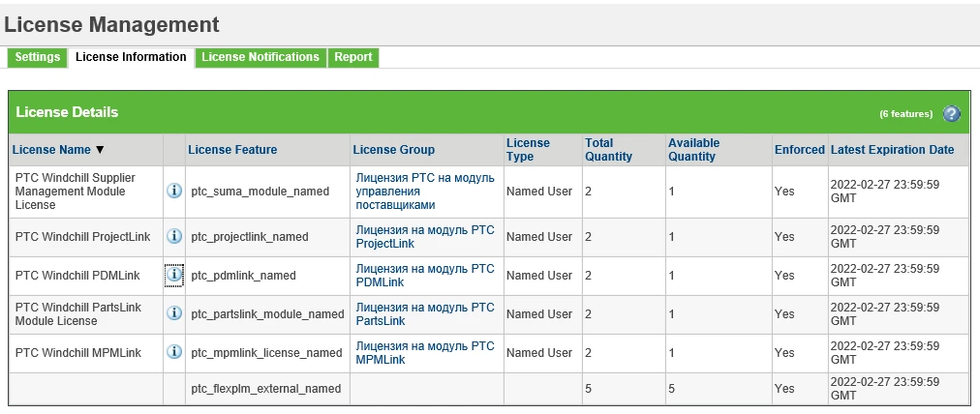Viewport: 980px width, 414px height.
Task: Click the (6 features) count label
Action: click(905, 113)
